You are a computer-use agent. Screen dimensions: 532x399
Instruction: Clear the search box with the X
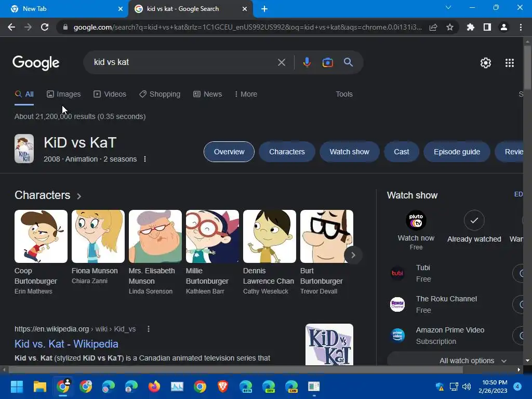[281, 62]
